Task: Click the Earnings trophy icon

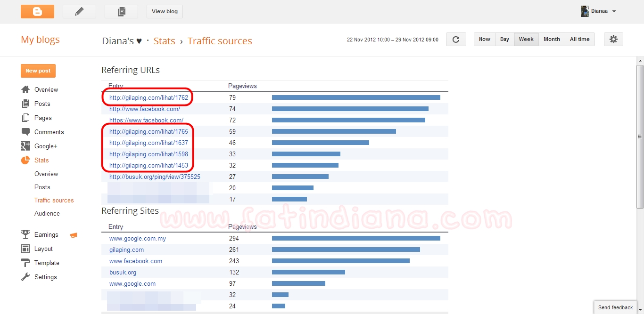Action: coord(25,234)
